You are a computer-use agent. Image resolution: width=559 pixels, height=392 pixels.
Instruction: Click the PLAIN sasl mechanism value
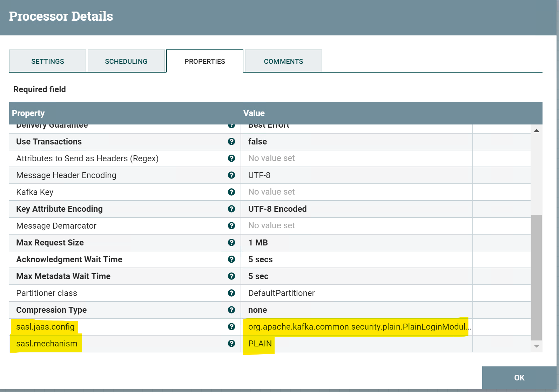coord(260,344)
